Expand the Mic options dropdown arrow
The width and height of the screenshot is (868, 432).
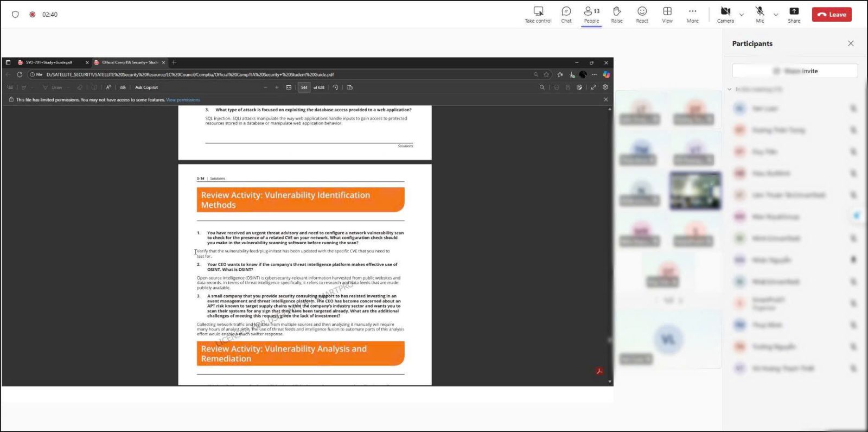click(776, 15)
